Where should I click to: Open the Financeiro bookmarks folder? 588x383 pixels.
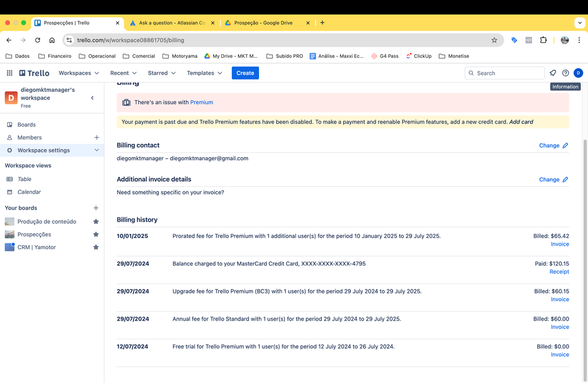(x=55, y=56)
